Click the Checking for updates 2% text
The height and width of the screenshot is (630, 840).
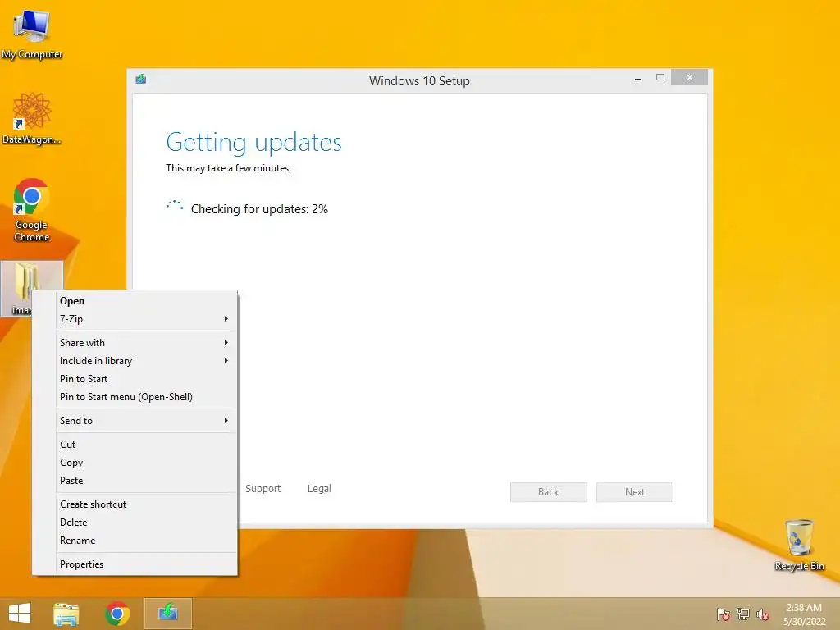pos(259,209)
